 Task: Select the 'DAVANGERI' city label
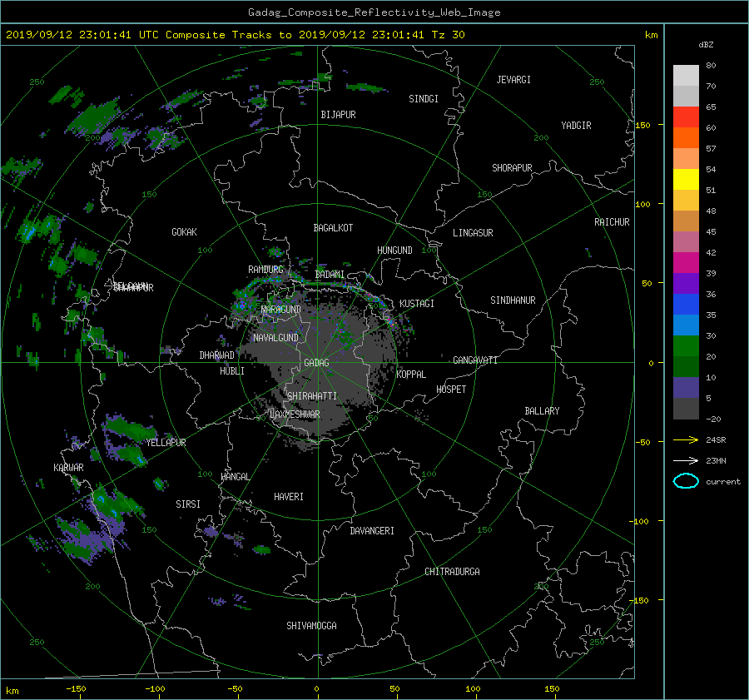372,531
